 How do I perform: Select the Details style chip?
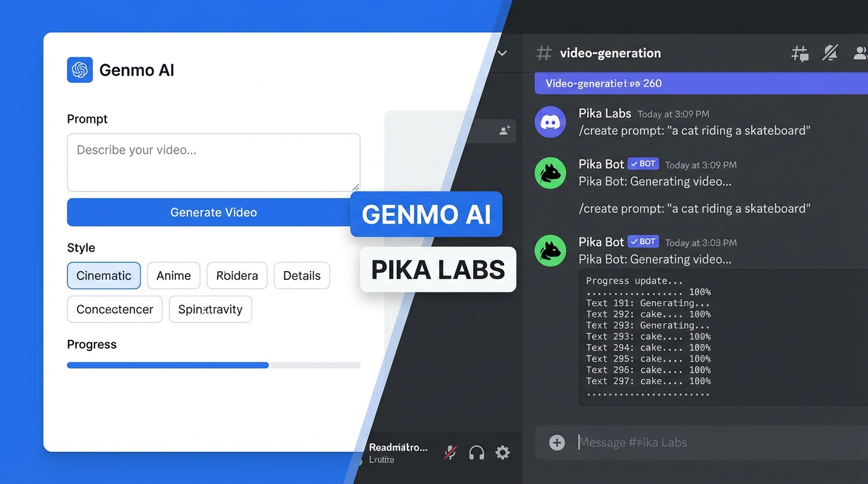coord(302,275)
